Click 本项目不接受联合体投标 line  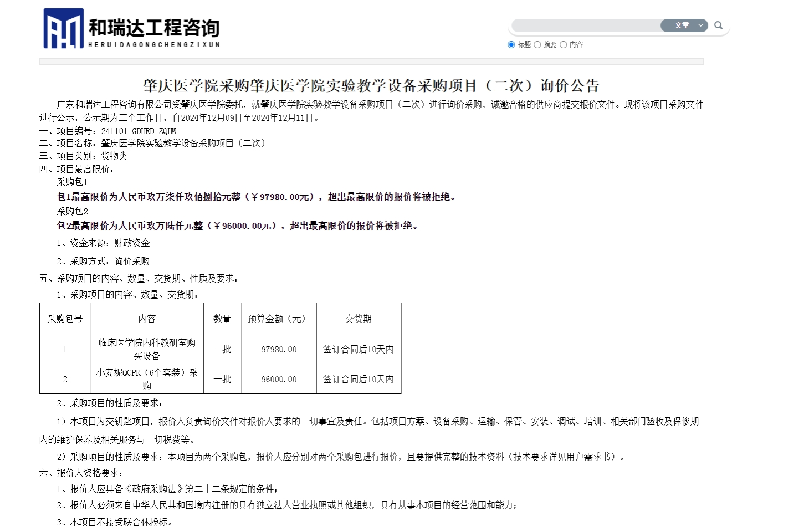115,522
